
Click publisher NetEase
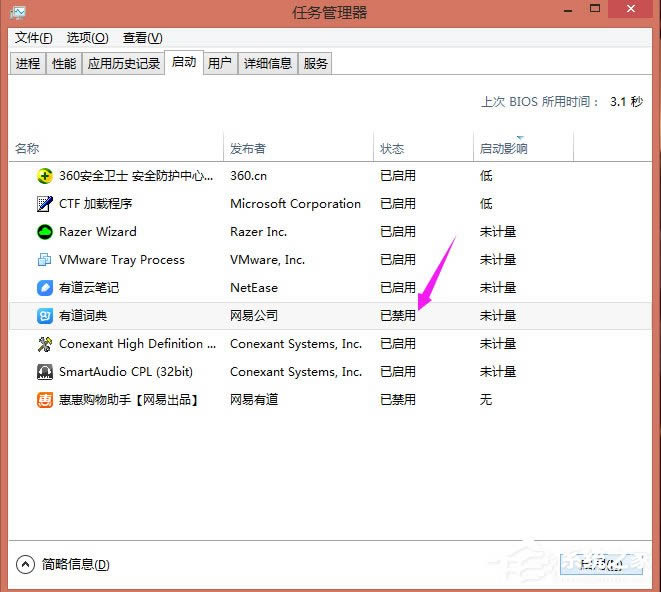tap(254, 288)
